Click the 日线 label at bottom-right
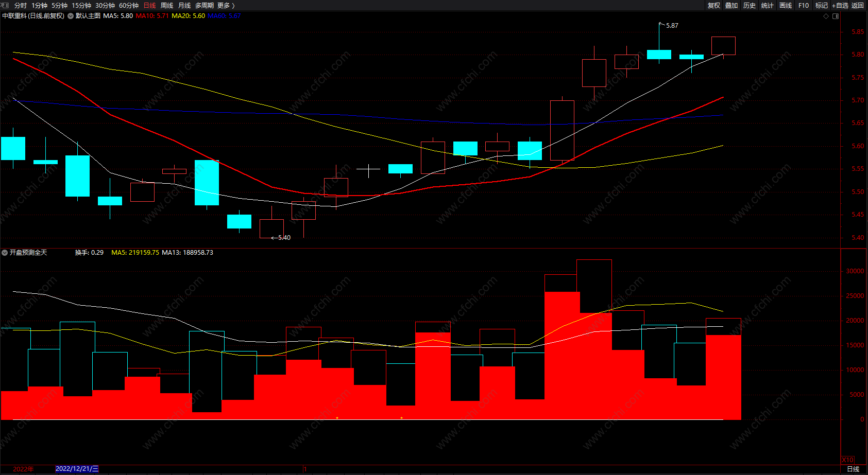 [x=853, y=469]
